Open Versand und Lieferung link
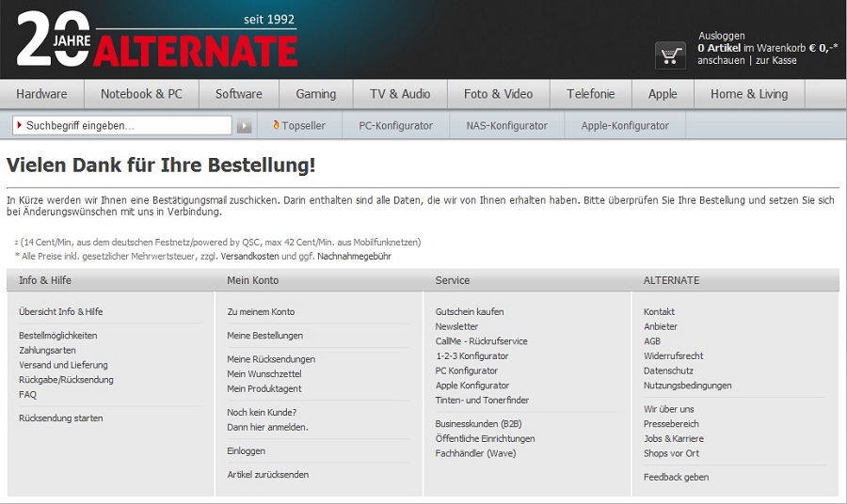Viewport: 847px width, 504px height. coord(63,365)
